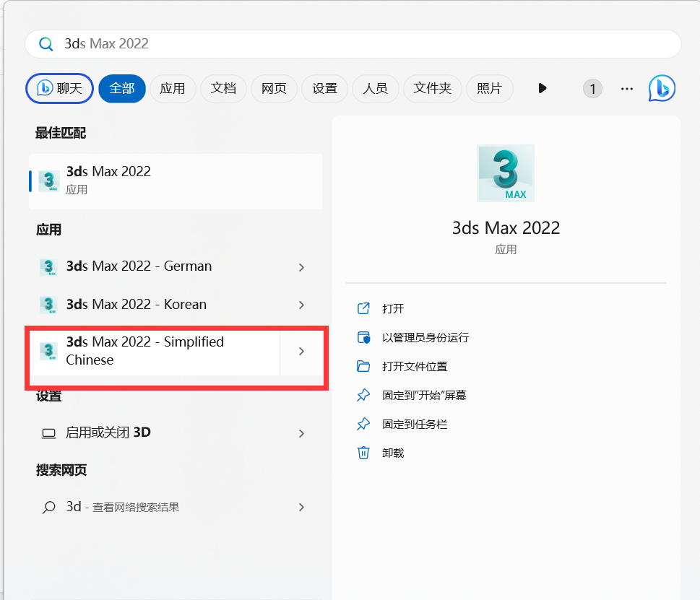700x600 pixels.
Task: Open the ... overflow menu near top right
Action: click(x=626, y=88)
